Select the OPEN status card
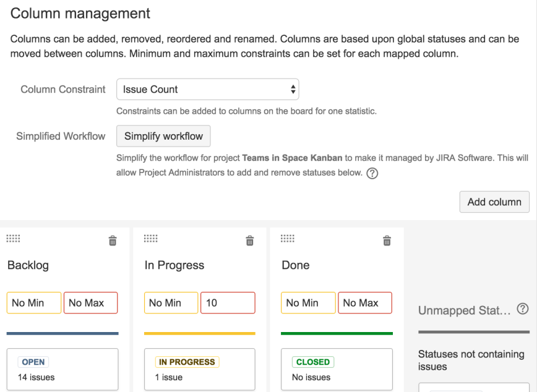Image resolution: width=537 pixels, height=392 pixels. 62,369
